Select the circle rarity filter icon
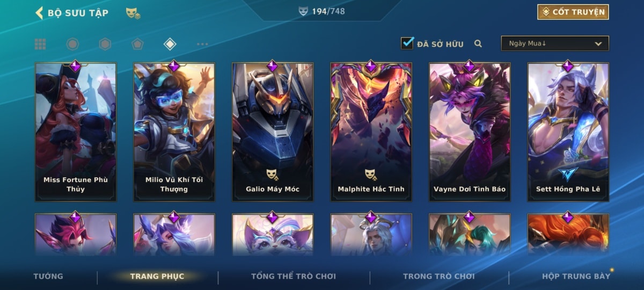Viewport: 644px width, 290px height. pyautogui.click(x=72, y=44)
